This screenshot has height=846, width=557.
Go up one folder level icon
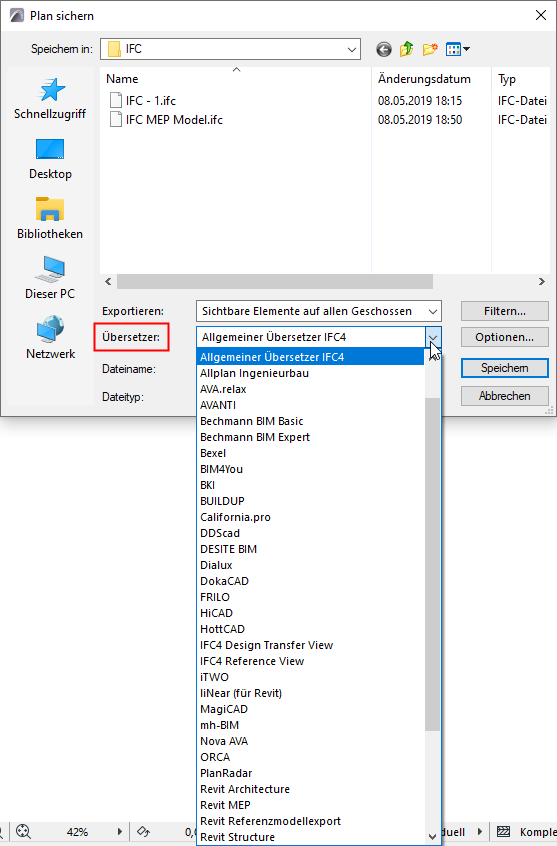[x=406, y=49]
